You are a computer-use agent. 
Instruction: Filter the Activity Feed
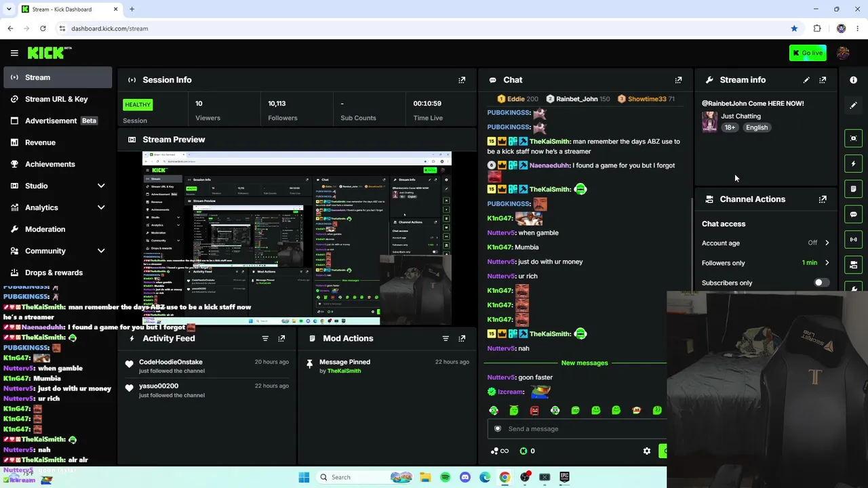[265, 338]
